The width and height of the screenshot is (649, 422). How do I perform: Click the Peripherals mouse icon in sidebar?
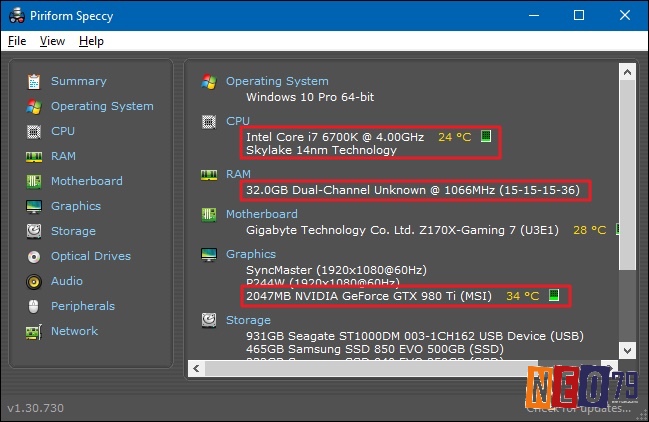34,307
